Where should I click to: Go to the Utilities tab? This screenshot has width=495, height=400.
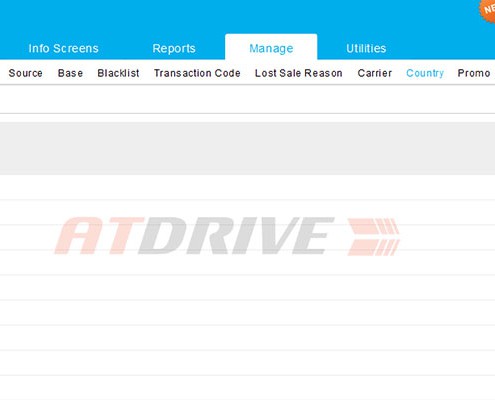coord(366,49)
